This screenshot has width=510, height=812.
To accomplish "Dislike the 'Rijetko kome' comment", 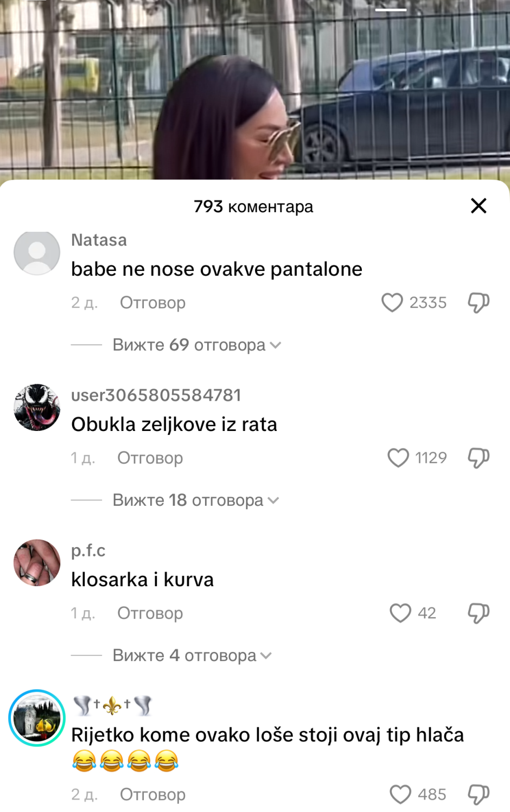I will click(x=479, y=794).
